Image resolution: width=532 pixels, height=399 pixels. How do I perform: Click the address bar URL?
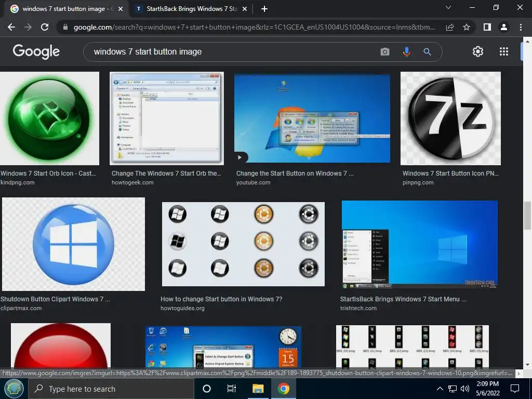[x=254, y=27]
